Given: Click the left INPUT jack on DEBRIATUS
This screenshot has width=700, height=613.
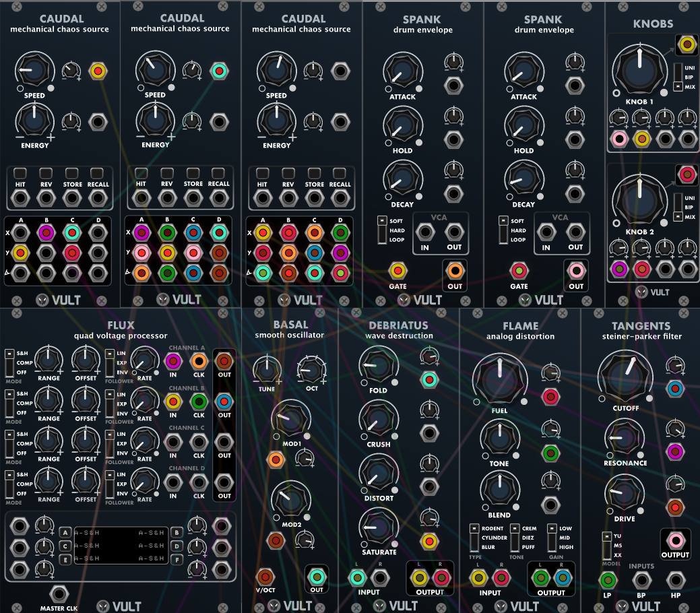Looking at the screenshot, I should coord(356,578).
